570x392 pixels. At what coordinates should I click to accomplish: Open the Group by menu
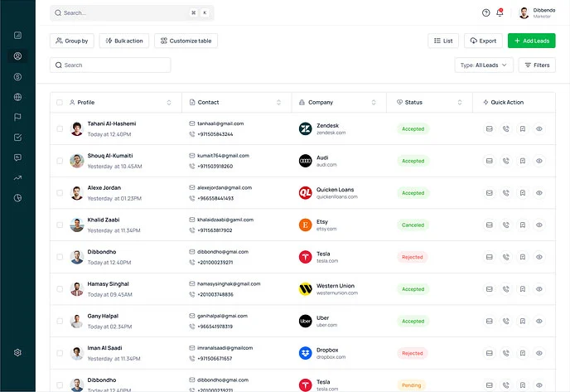tap(72, 41)
